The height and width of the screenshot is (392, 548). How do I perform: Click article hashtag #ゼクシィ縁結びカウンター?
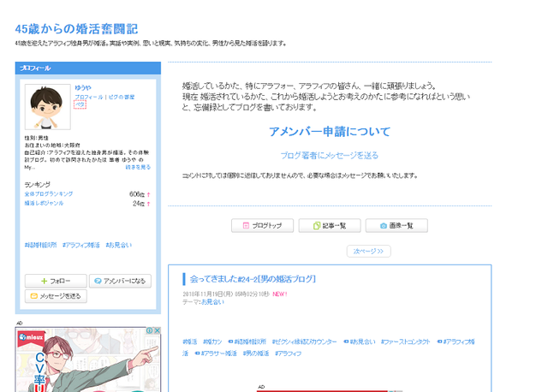[x=305, y=342]
